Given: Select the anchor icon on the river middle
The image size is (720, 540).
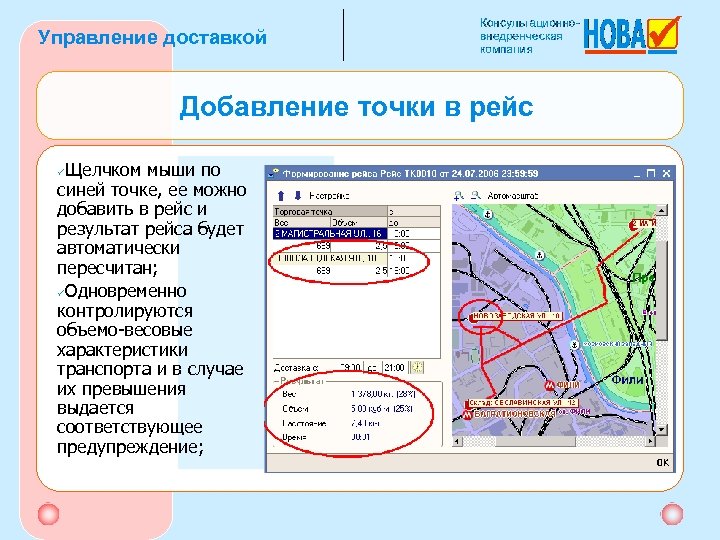Looking at the screenshot, I should [540, 255].
